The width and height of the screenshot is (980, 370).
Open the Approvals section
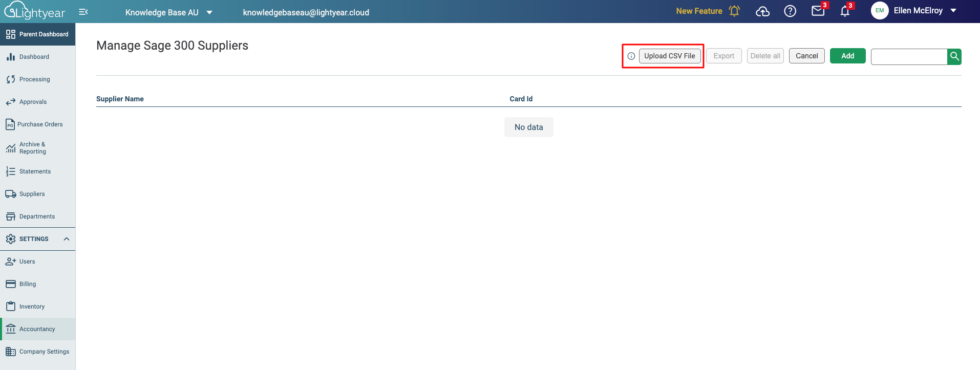pos(37,102)
